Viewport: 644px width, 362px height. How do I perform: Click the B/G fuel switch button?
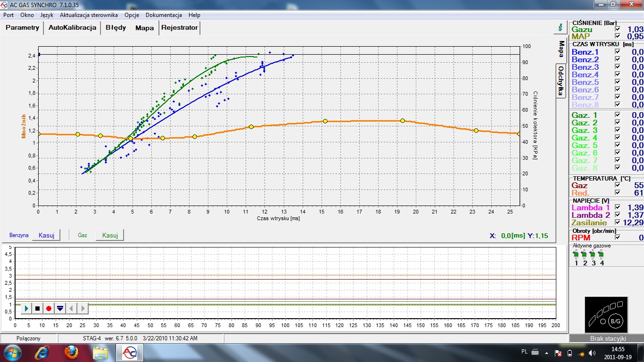click(615, 321)
